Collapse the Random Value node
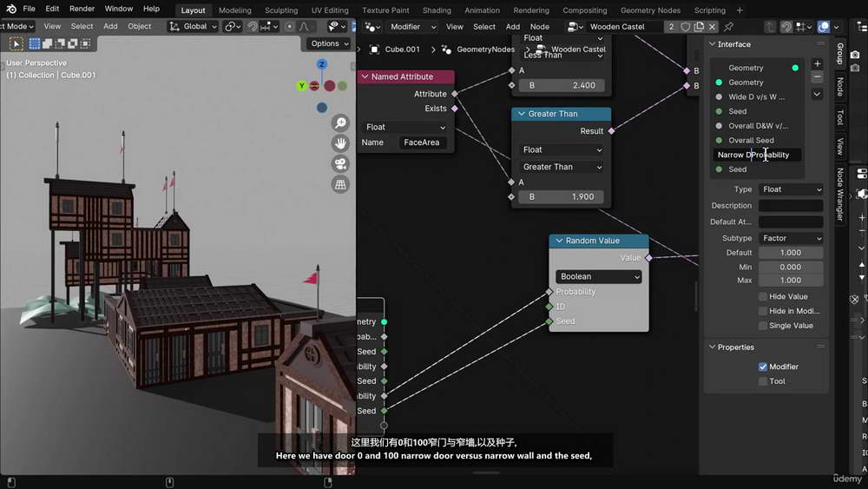The width and height of the screenshot is (868, 489). pos(559,241)
